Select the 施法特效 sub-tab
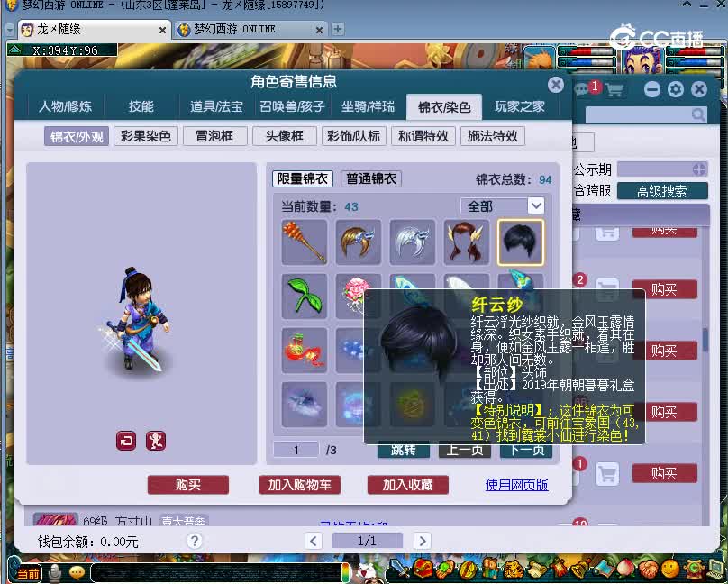Image resolution: width=728 pixels, height=584 pixels. tap(493, 136)
